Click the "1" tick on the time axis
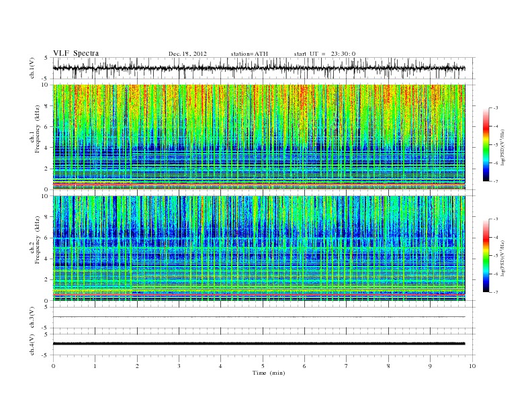Screen dimensions: 532x411 click(x=95, y=366)
